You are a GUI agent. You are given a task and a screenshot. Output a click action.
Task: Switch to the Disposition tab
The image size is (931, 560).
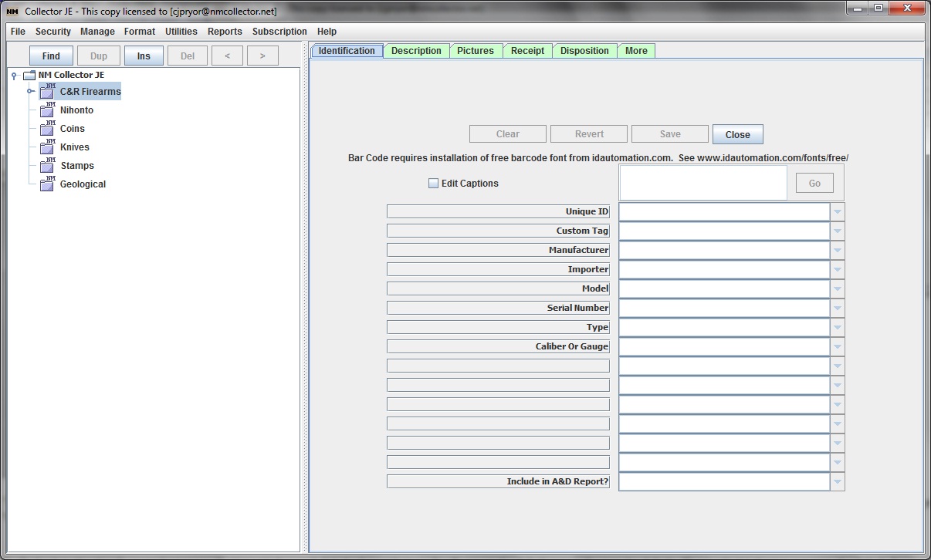click(x=584, y=51)
